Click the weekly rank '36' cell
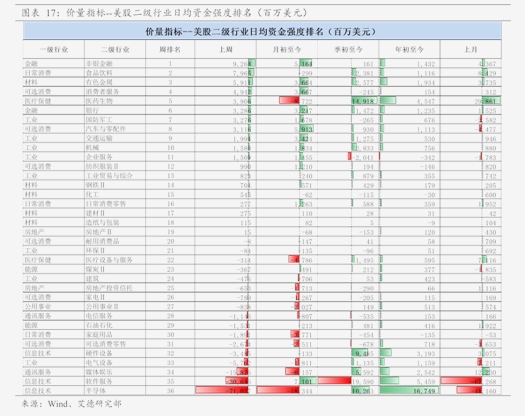The width and height of the screenshot is (525, 416). tap(170, 391)
